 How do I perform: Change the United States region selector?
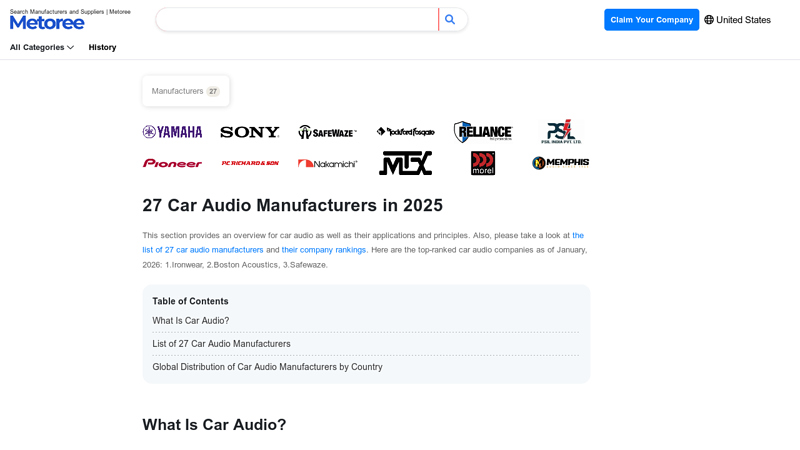(738, 20)
